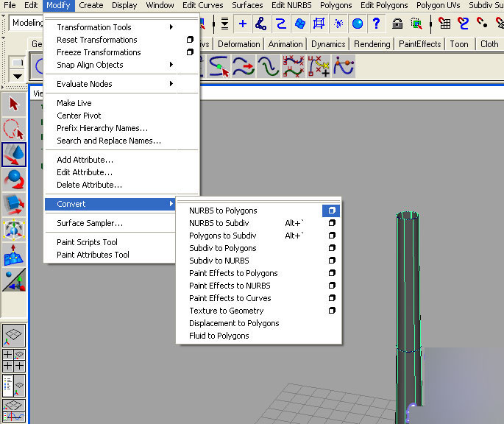Open Subdiv to NURBS option box
Screen dimensions: 504x424
coord(332,261)
